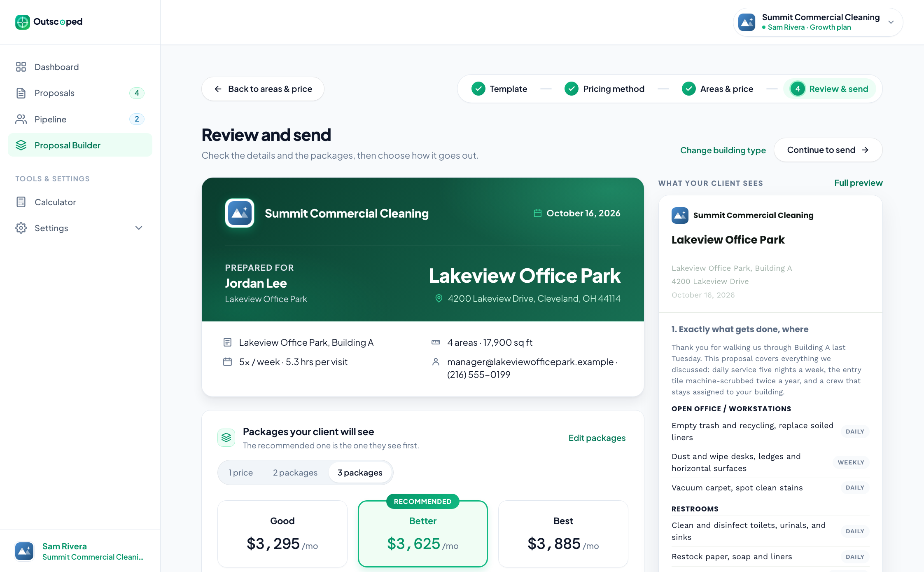Click calendar icon beside October 16, 2026
Screen dimensions: 924x572
click(538, 213)
